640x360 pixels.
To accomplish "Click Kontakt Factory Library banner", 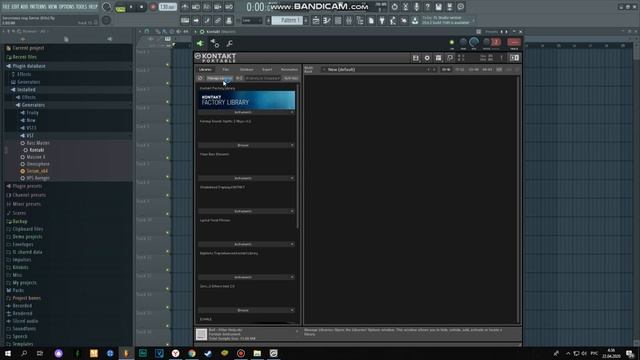I will (x=247, y=100).
